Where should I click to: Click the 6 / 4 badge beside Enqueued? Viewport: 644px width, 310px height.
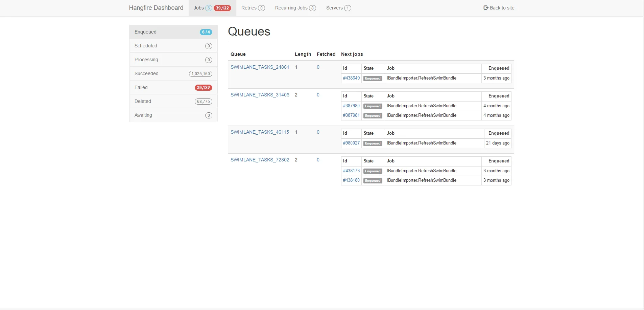[x=206, y=32]
